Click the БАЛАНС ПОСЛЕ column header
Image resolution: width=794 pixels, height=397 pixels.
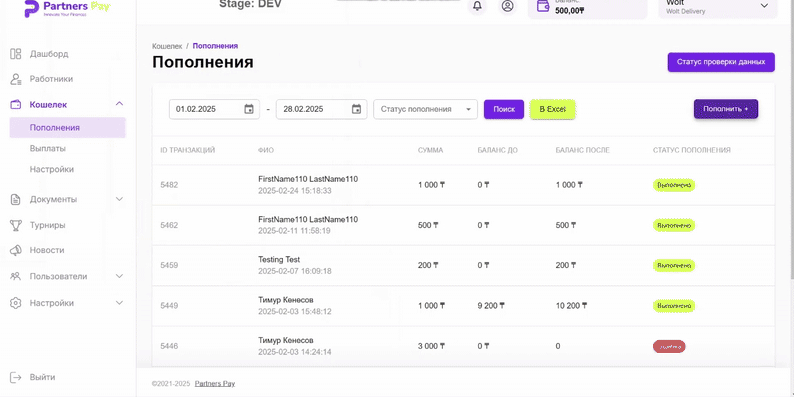coord(583,150)
